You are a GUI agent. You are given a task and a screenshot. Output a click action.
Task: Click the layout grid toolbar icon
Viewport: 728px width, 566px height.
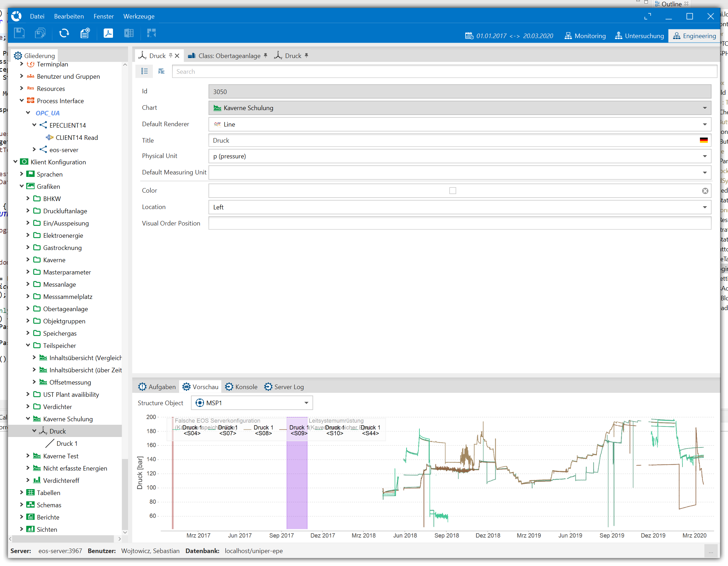click(151, 33)
